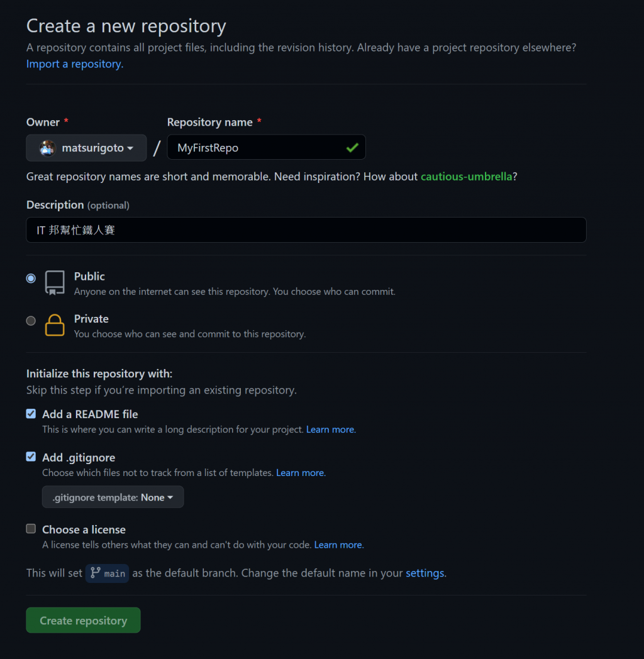Screen dimensions: 644x659
Task: Expand the .gitignore template dropdown
Action: click(113, 497)
